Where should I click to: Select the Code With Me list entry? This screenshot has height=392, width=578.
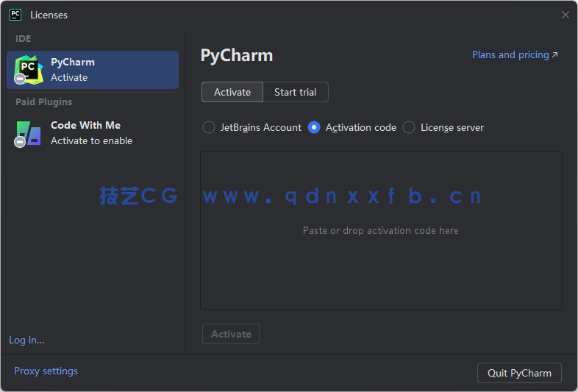(x=93, y=133)
